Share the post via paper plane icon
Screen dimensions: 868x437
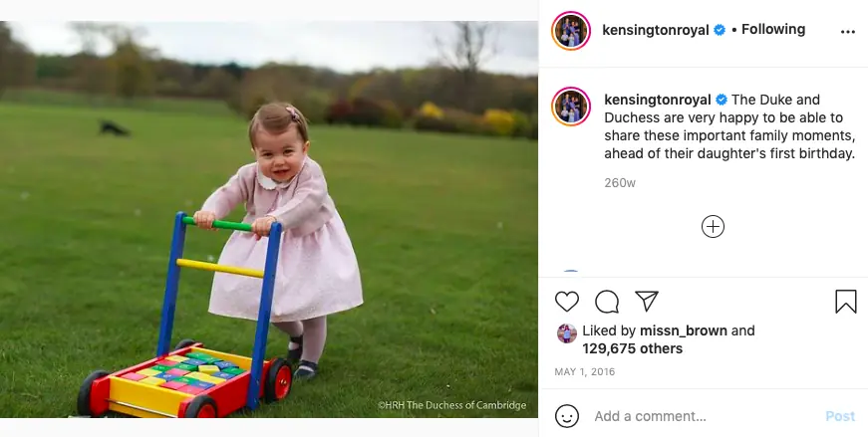click(x=647, y=302)
